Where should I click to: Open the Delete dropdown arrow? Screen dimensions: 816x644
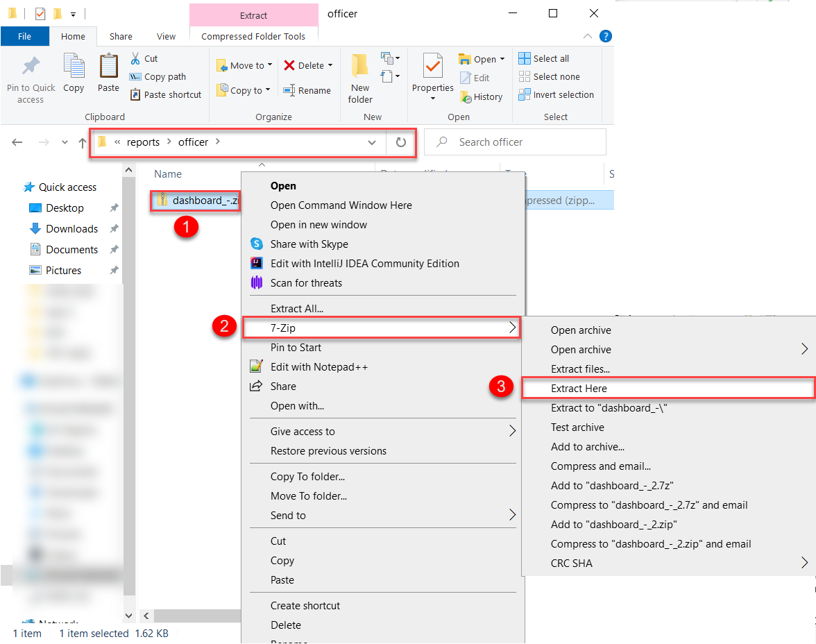(330, 66)
